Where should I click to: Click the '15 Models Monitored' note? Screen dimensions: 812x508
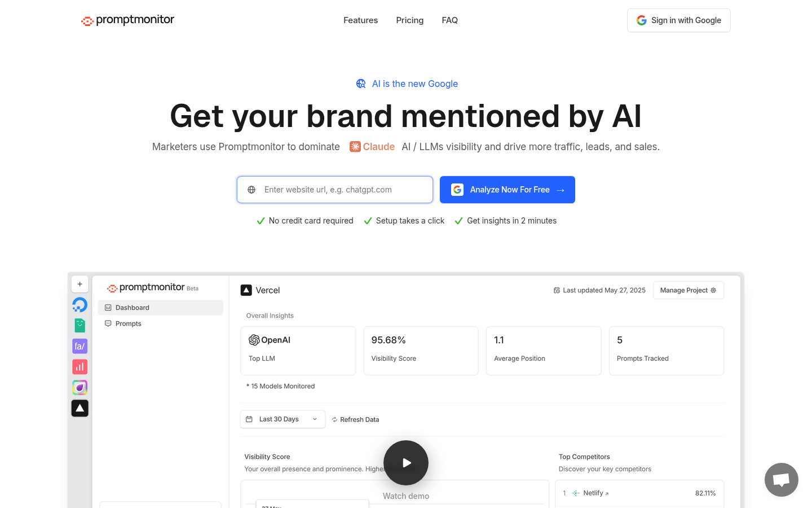tap(281, 386)
